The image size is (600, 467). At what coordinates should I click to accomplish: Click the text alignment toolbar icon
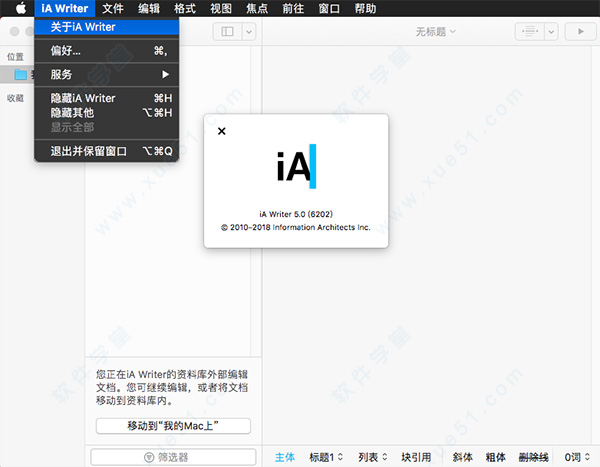coord(530,31)
